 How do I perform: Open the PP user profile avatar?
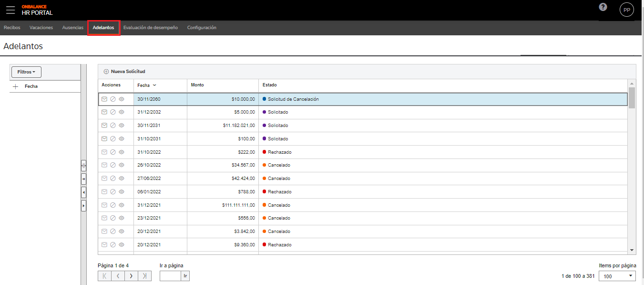[x=627, y=10]
